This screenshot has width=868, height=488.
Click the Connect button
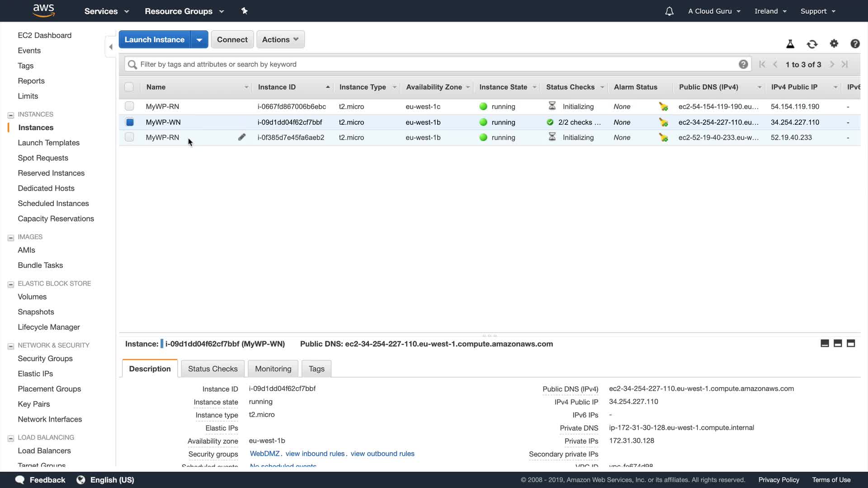[232, 40]
